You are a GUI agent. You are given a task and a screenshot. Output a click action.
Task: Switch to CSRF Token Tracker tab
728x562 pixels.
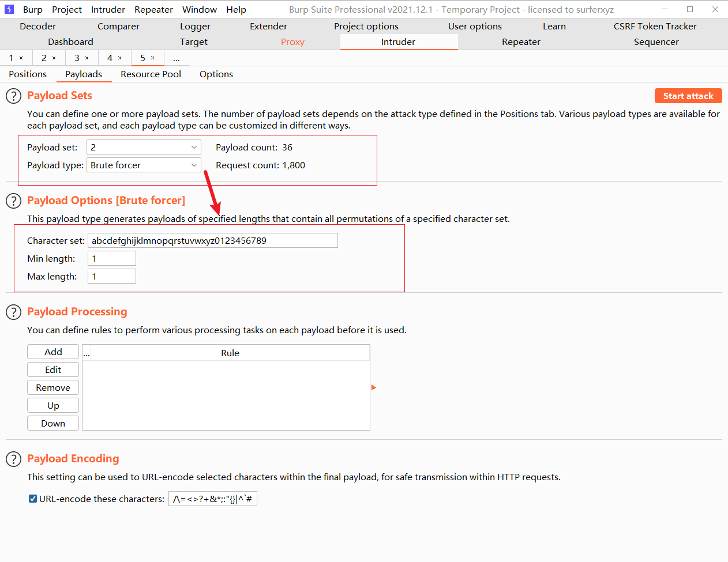click(655, 27)
